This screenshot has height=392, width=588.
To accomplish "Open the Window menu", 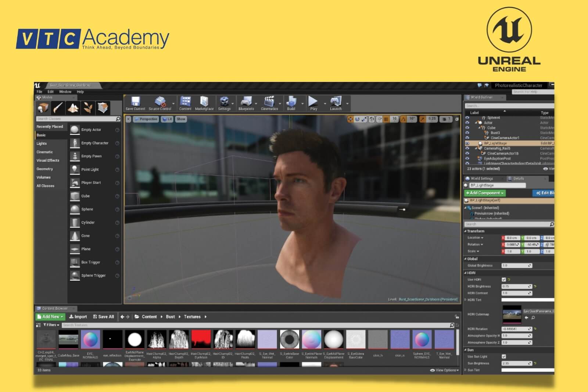I will (x=65, y=92).
